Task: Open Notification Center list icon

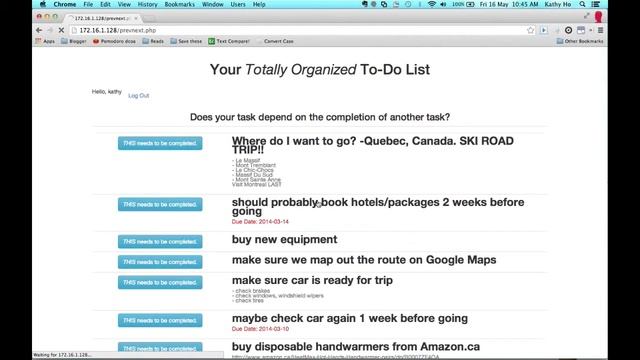Action: (x=596, y=4)
